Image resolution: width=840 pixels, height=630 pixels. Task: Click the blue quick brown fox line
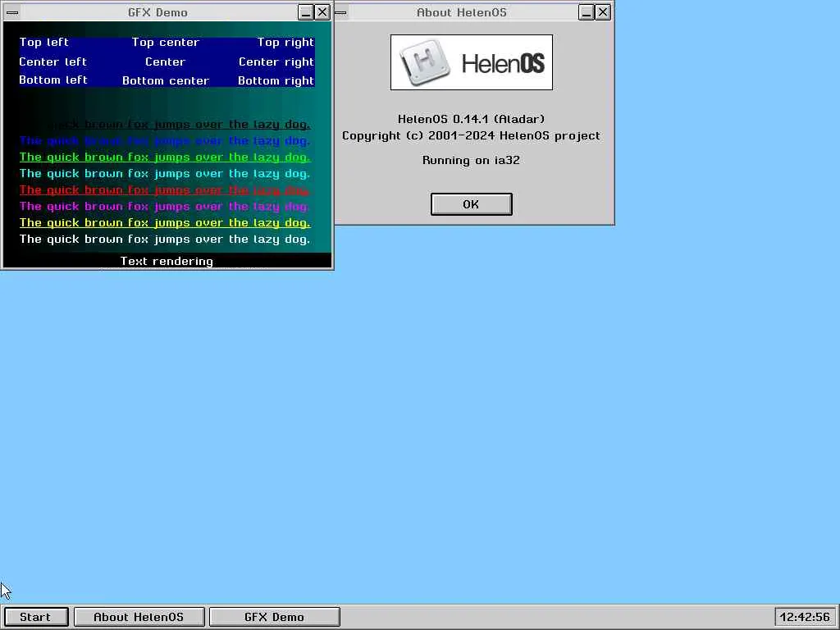[165, 141]
